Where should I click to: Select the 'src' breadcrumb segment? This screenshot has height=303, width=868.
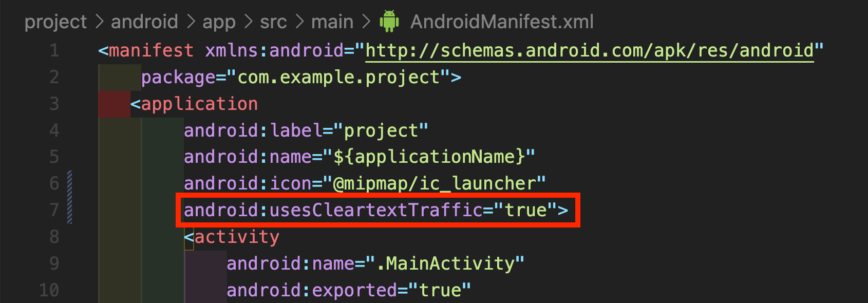(273, 22)
